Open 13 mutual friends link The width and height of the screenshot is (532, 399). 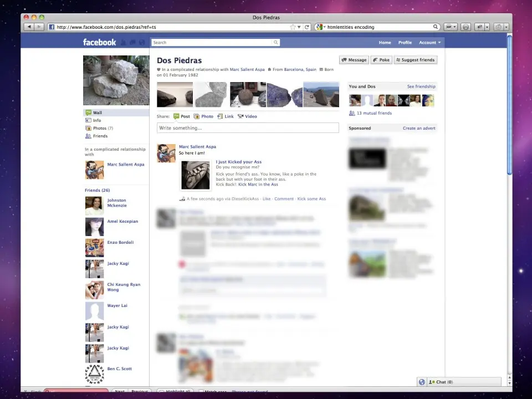coord(374,113)
